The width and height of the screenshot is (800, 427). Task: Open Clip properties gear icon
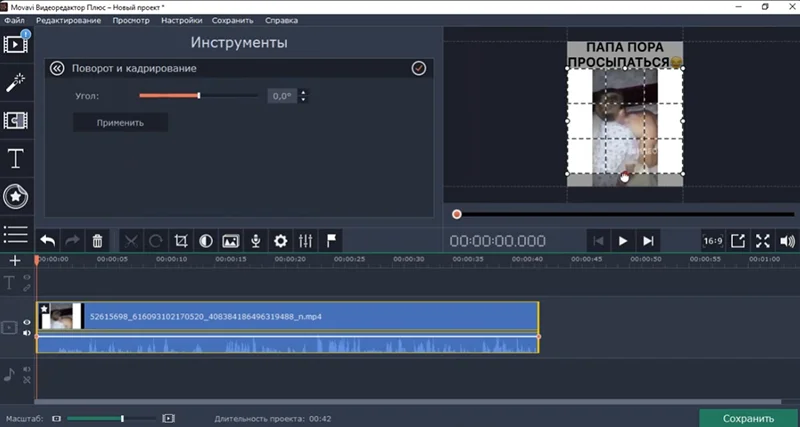(x=281, y=241)
